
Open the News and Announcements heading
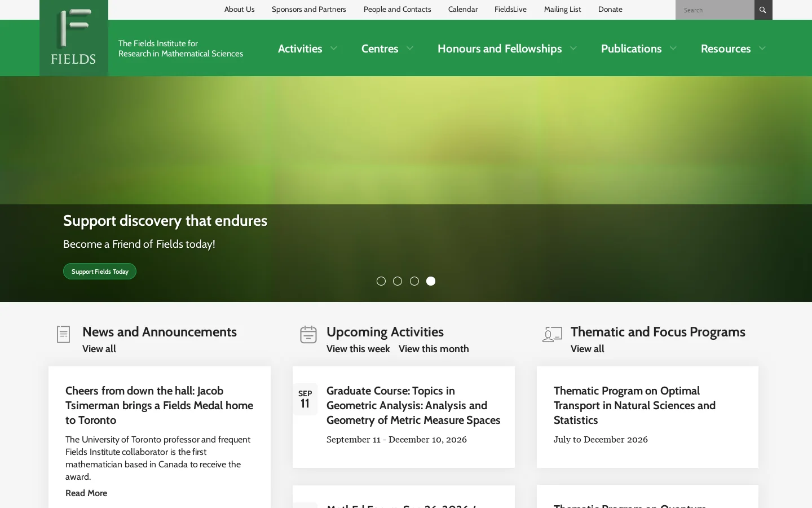coord(160,332)
